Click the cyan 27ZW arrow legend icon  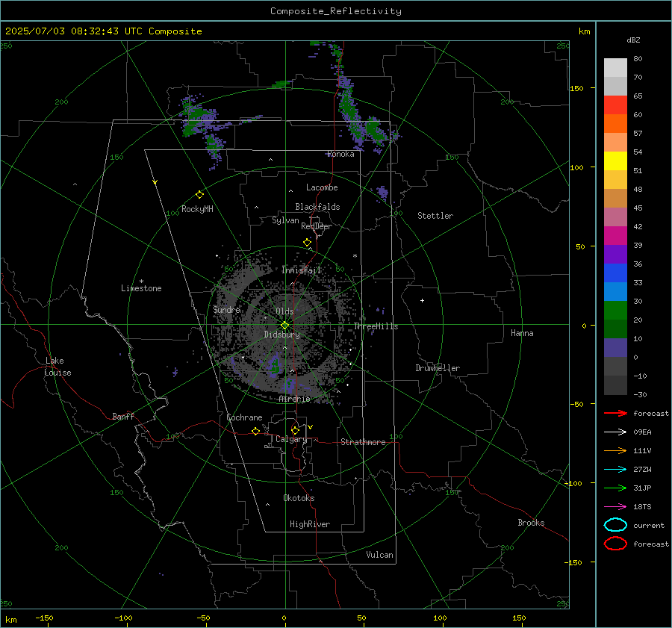615,470
